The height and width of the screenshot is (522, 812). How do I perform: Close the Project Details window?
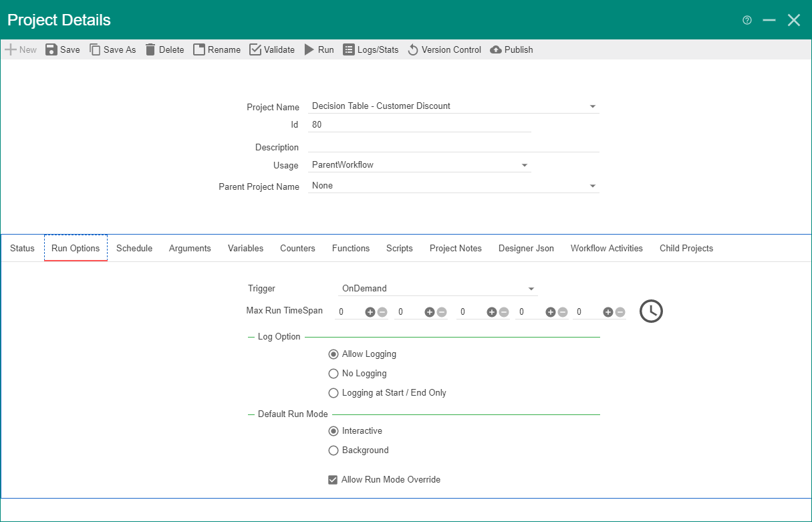click(x=794, y=20)
